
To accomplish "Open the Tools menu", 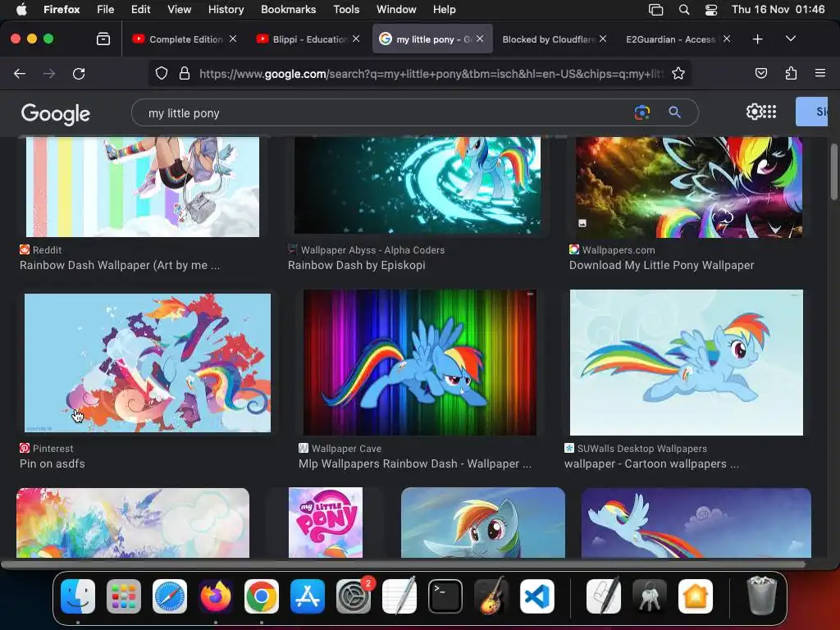I will 346,9.
